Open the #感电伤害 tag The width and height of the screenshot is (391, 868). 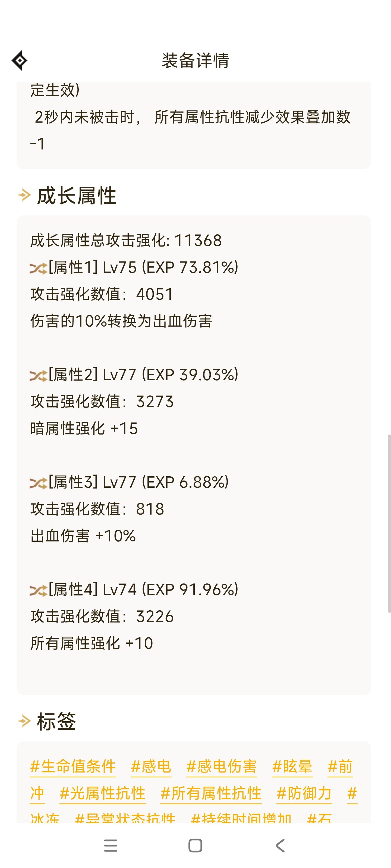[222, 767]
